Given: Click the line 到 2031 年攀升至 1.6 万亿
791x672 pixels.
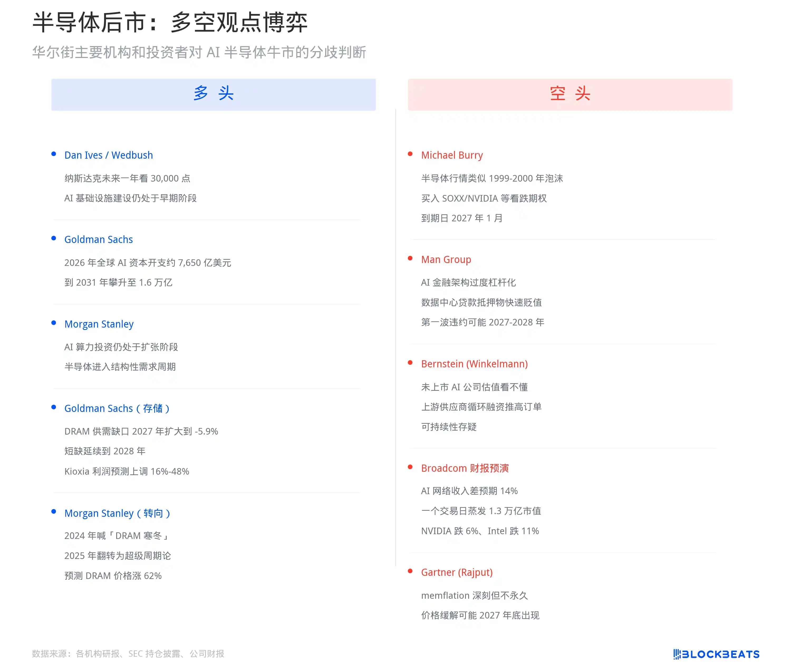Looking at the screenshot, I should point(118,282).
